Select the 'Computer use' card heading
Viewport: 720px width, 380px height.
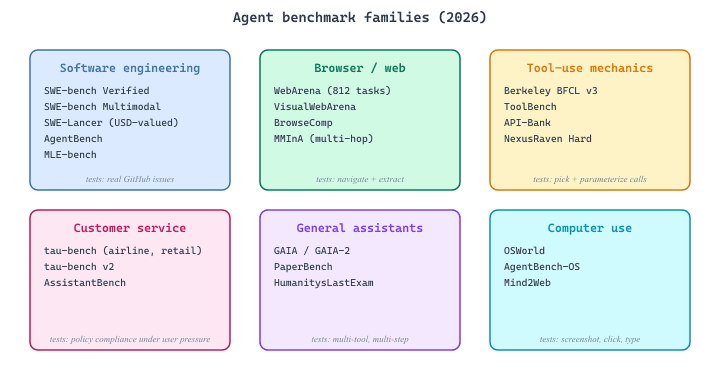[590, 228]
